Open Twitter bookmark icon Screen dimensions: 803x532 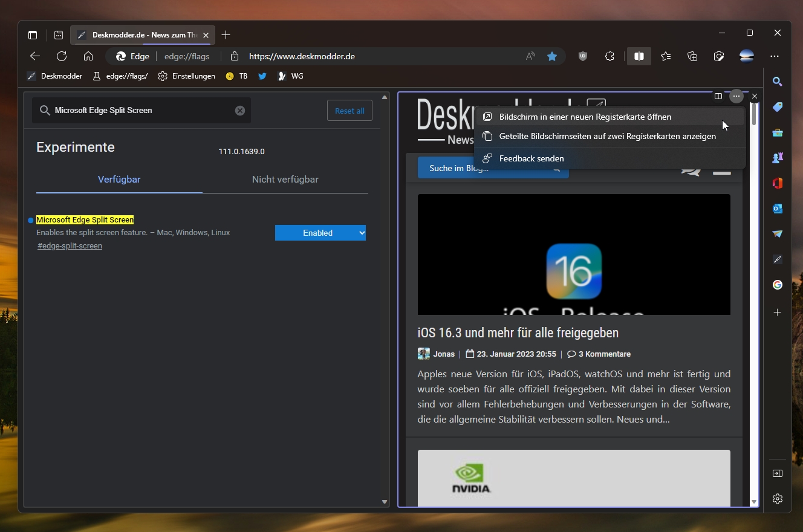(262, 76)
